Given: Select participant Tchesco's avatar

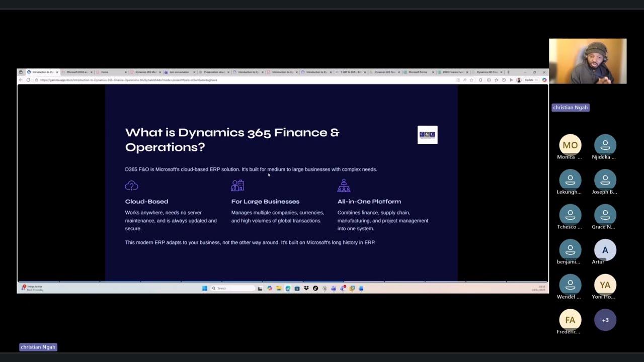Looking at the screenshot, I should click(x=570, y=215).
